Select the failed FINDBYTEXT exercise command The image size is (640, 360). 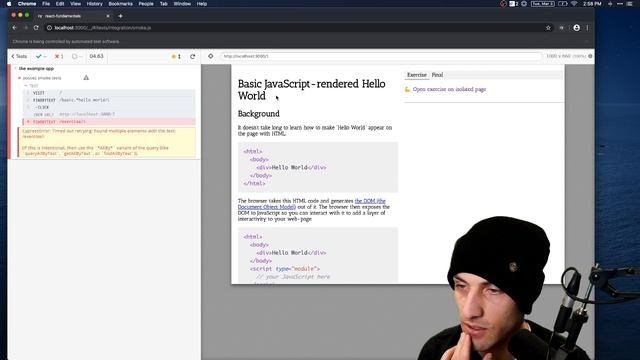(109, 122)
